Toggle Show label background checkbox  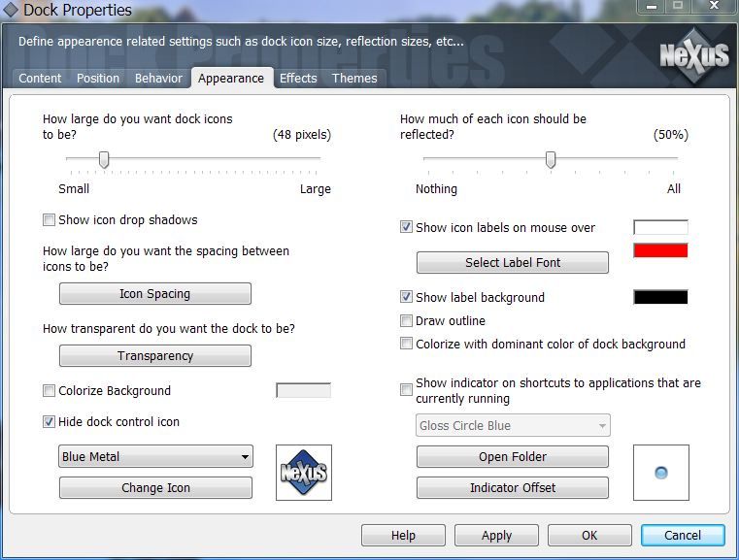[x=407, y=298]
